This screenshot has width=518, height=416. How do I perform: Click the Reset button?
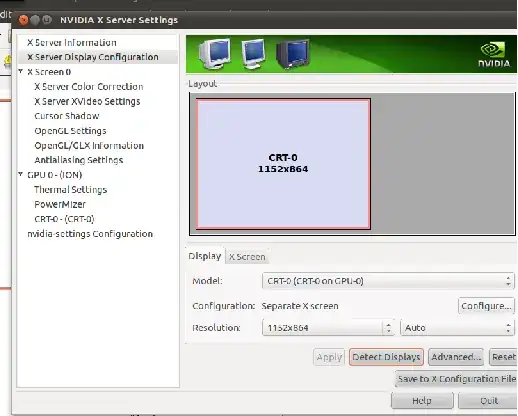pyautogui.click(x=503, y=357)
